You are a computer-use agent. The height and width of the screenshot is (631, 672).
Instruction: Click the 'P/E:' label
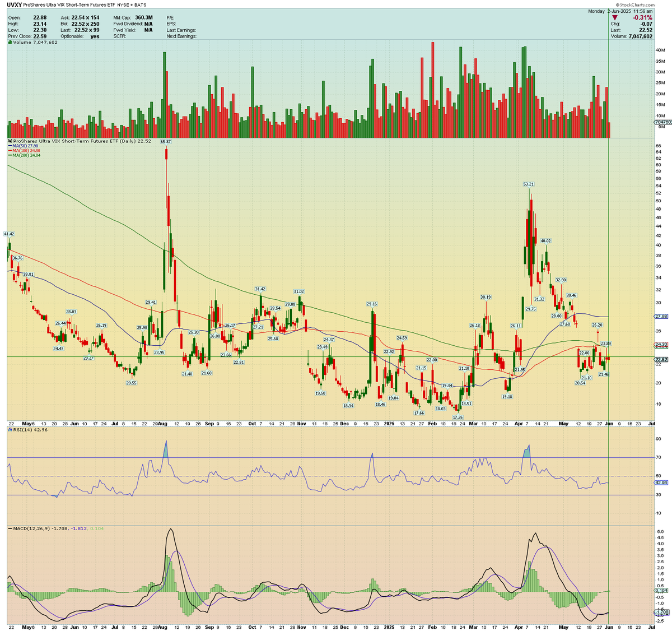tap(171, 18)
